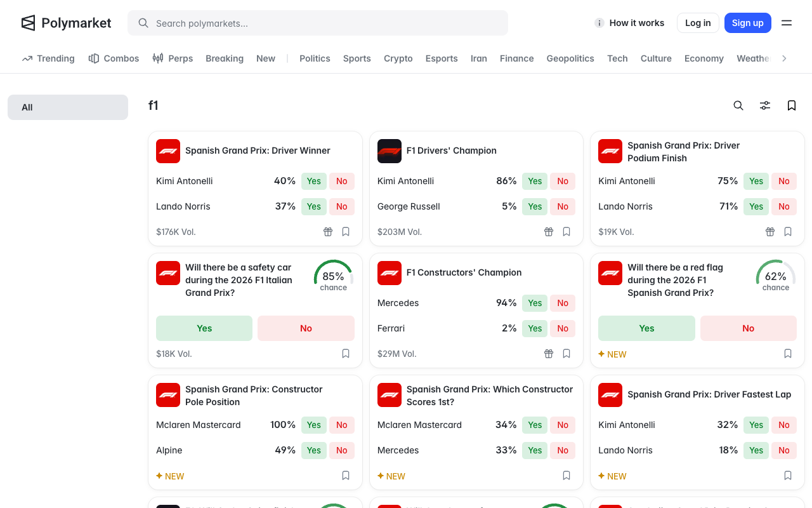Buy Yes on Lando Norris Podium Finish
The width and height of the screenshot is (812, 508).
click(756, 206)
